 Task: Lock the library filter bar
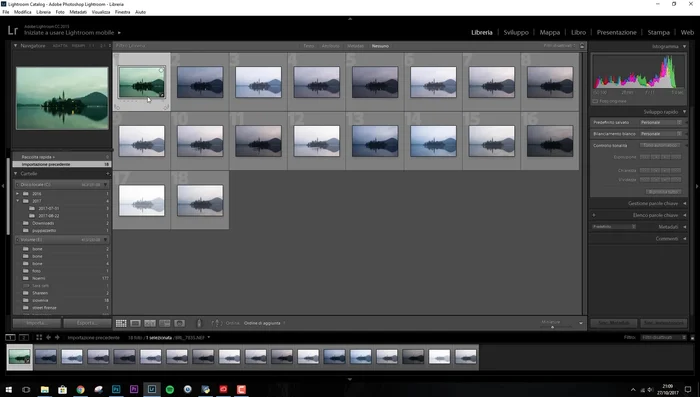pos(582,46)
